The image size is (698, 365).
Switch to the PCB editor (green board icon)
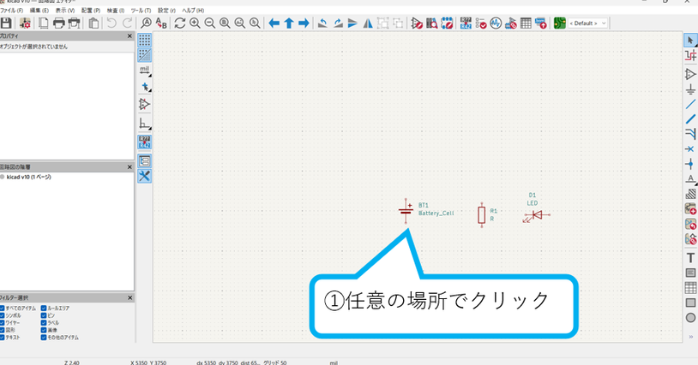tap(560, 23)
